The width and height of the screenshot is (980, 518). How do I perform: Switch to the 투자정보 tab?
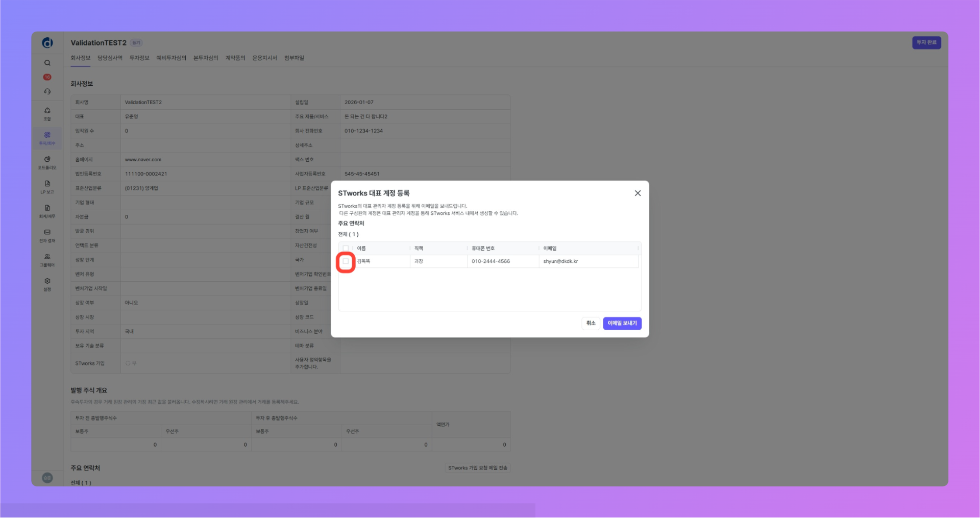[x=139, y=58]
